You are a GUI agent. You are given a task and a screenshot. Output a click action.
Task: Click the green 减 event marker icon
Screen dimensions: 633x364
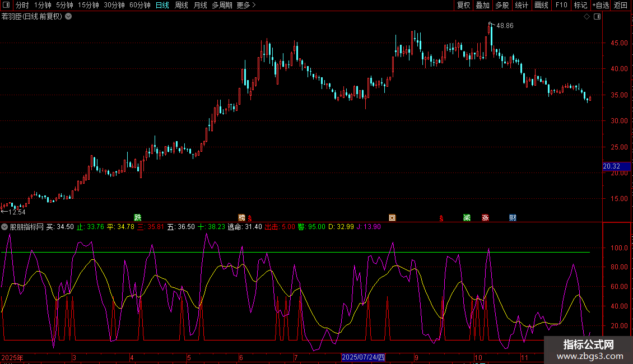(x=467, y=217)
